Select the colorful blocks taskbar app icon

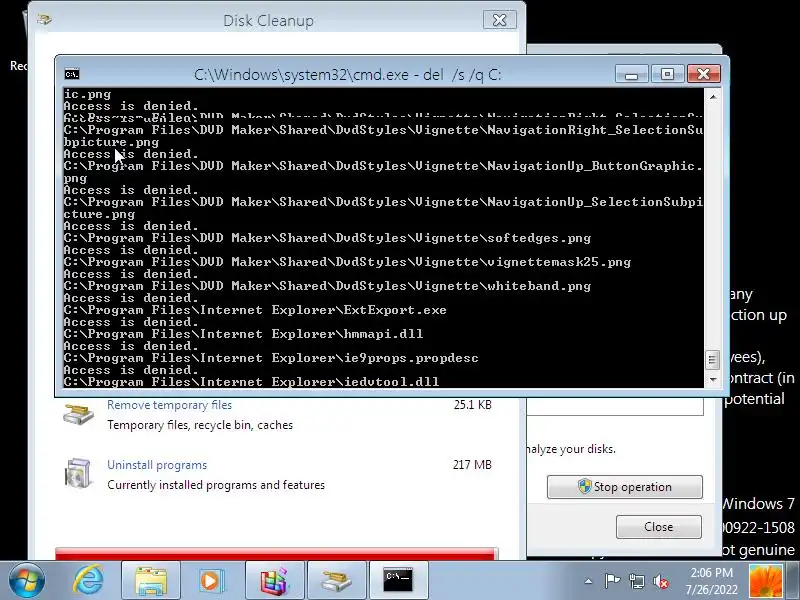coord(274,581)
